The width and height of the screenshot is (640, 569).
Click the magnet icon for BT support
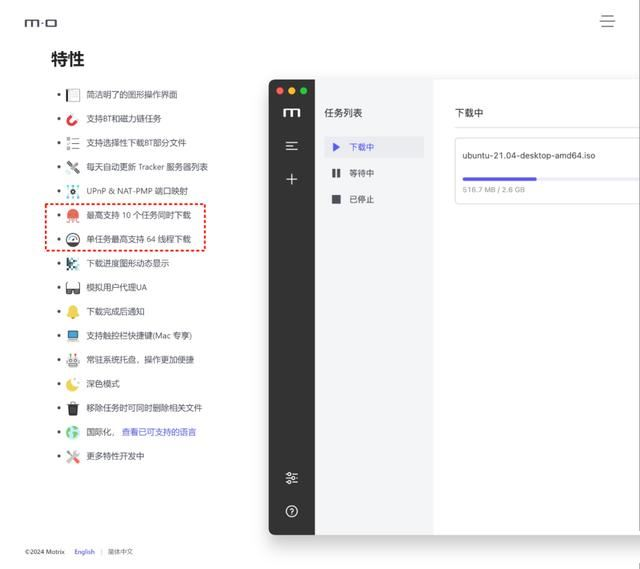(x=73, y=119)
